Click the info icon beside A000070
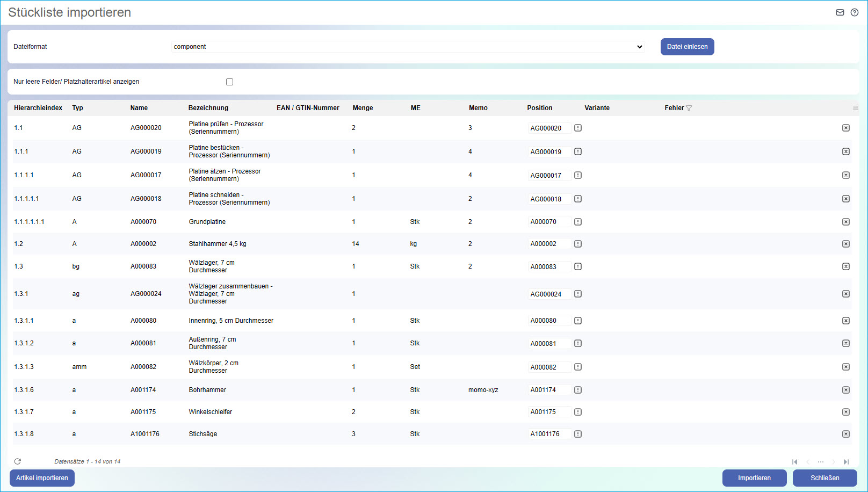This screenshot has height=492, width=868. (578, 222)
